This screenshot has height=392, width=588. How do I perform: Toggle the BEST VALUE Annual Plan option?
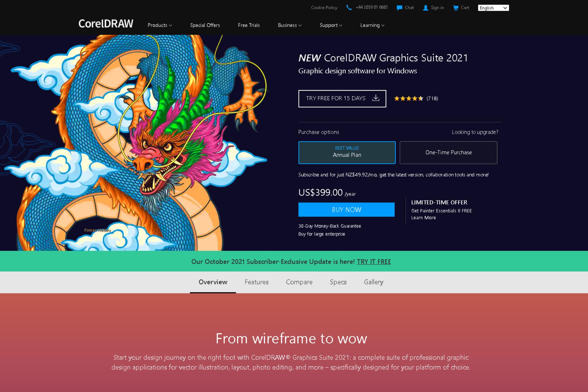tap(347, 152)
